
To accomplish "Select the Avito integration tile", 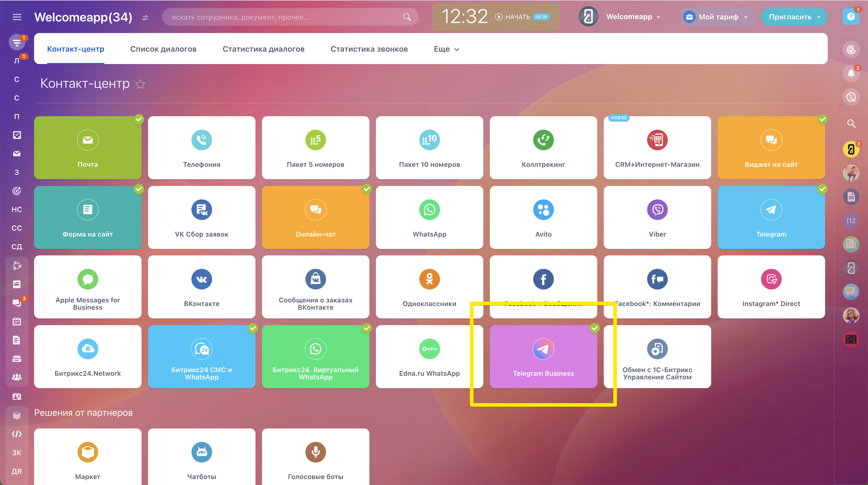I will tap(543, 217).
